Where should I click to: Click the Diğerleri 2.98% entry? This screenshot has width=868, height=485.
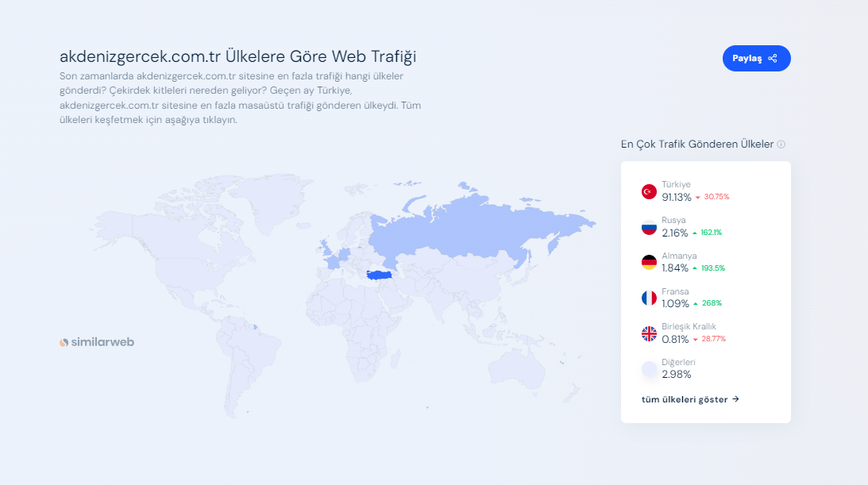point(676,375)
